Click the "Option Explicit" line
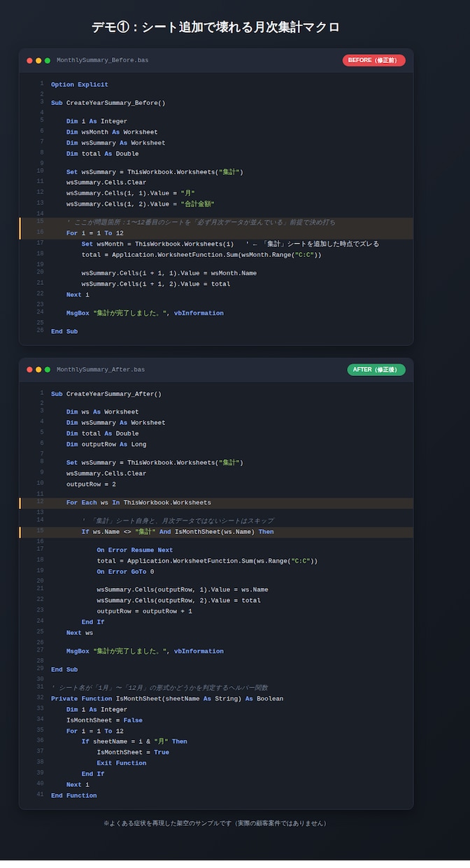The image size is (470, 868). point(80,85)
